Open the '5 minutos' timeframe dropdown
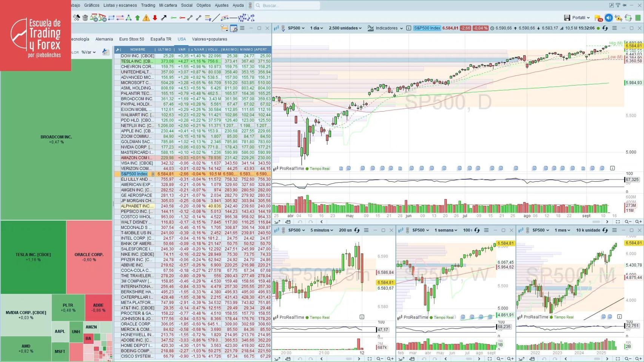644x362 pixels. (x=322, y=230)
